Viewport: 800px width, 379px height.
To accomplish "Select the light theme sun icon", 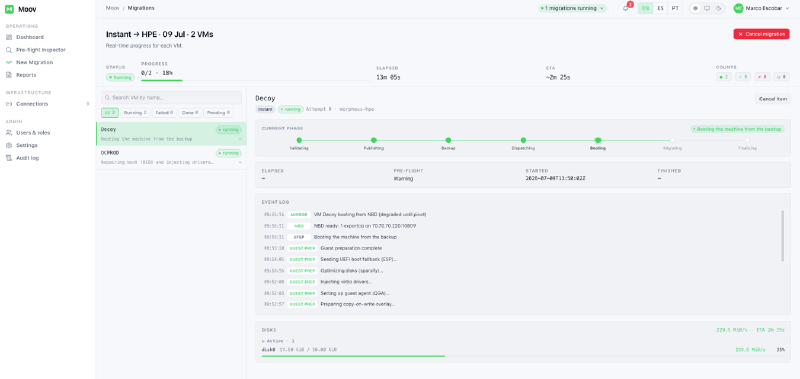I will pos(695,9).
